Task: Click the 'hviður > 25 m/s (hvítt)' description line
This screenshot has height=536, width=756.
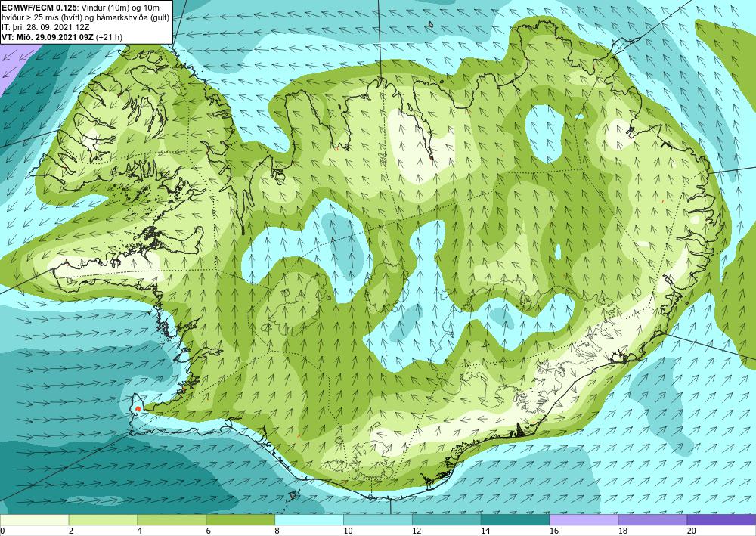Action: click(x=40, y=17)
